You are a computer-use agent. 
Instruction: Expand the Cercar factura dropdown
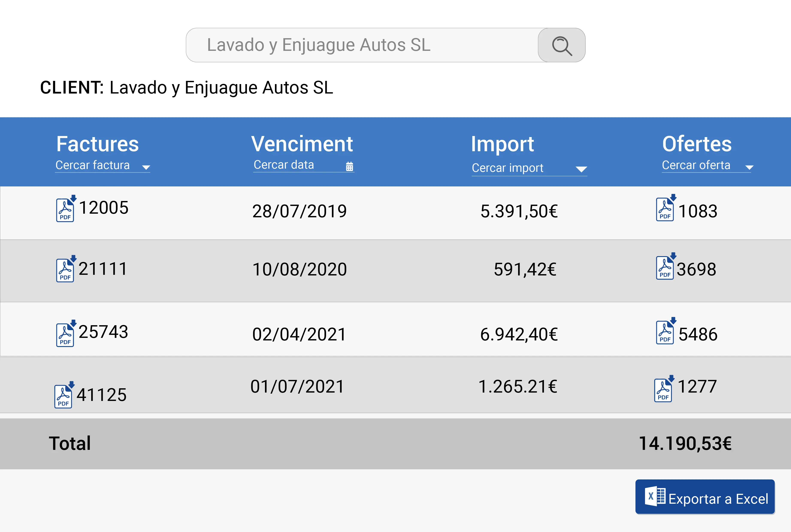(x=146, y=167)
